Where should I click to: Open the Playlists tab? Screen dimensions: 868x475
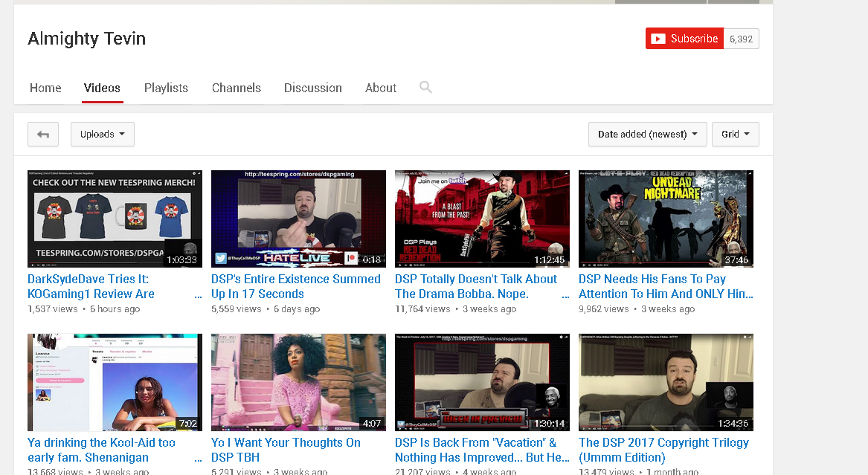[166, 88]
